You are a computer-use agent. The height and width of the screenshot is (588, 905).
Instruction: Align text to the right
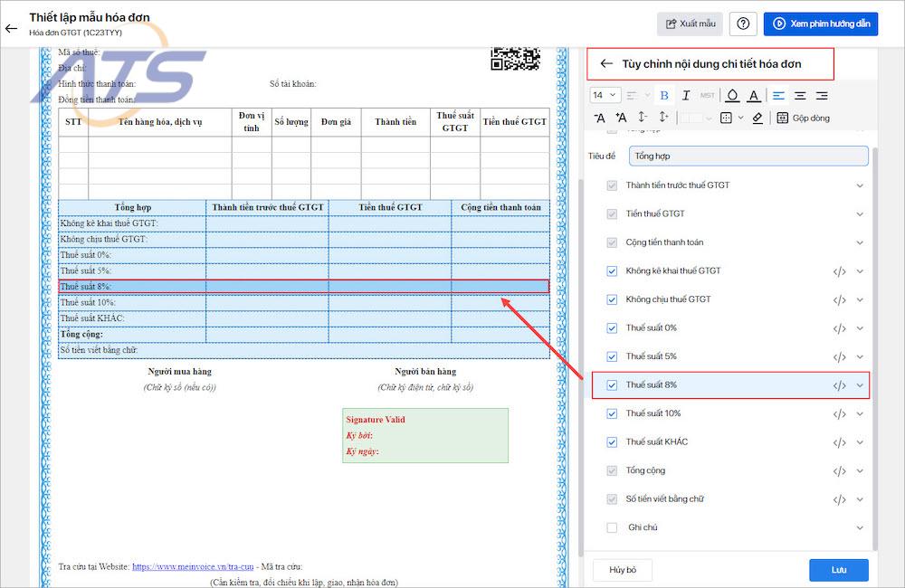click(822, 95)
